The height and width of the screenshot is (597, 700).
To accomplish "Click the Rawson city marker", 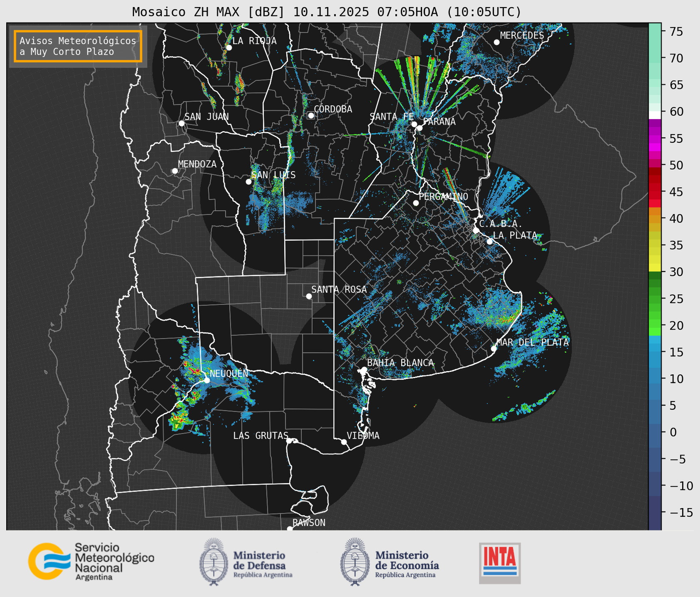I will pos(290,528).
